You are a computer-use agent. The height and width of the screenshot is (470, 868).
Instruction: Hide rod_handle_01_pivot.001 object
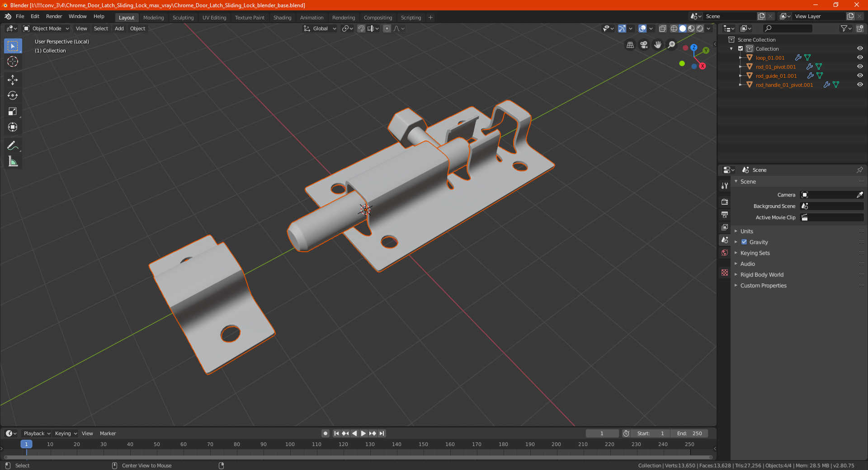tap(860, 85)
